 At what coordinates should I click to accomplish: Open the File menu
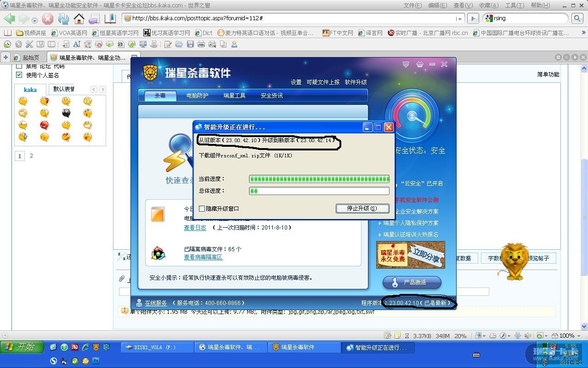point(413,6)
